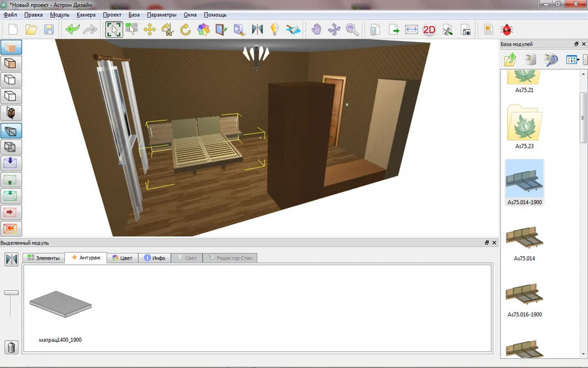
Task: Click the trash bin delete icon
Action: tap(11, 347)
